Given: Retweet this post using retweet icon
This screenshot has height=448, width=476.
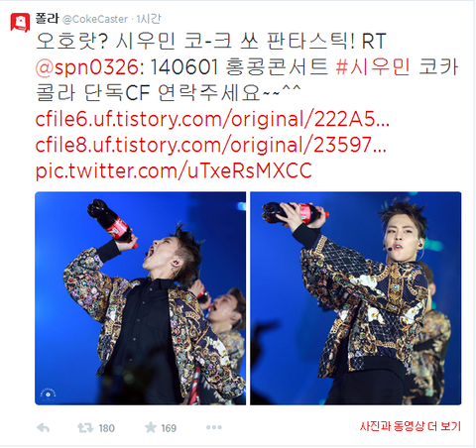Looking at the screenshot, I should [85, 428].
